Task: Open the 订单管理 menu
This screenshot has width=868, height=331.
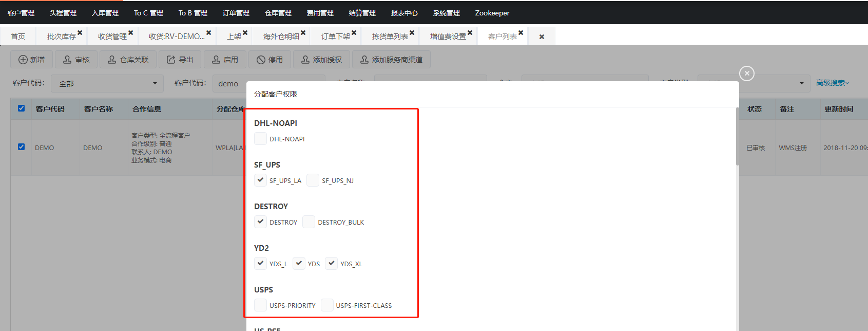Action: (x=236, y=13)
